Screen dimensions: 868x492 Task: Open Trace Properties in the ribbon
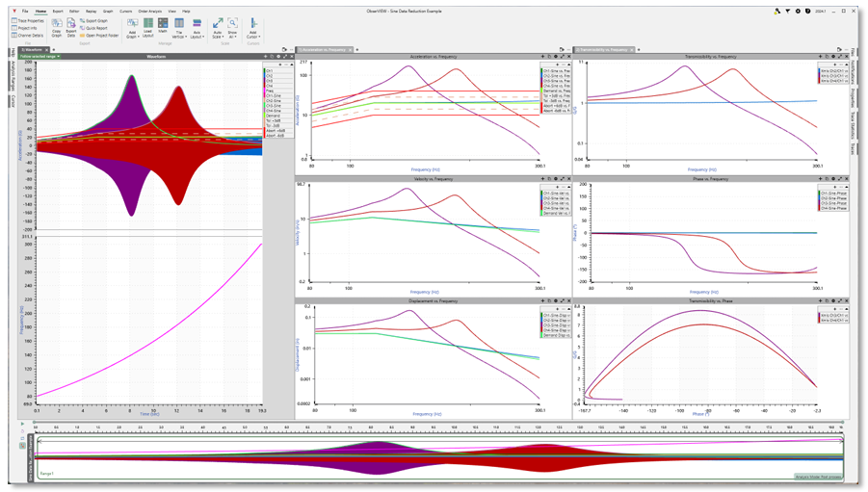tap(28, 20)
